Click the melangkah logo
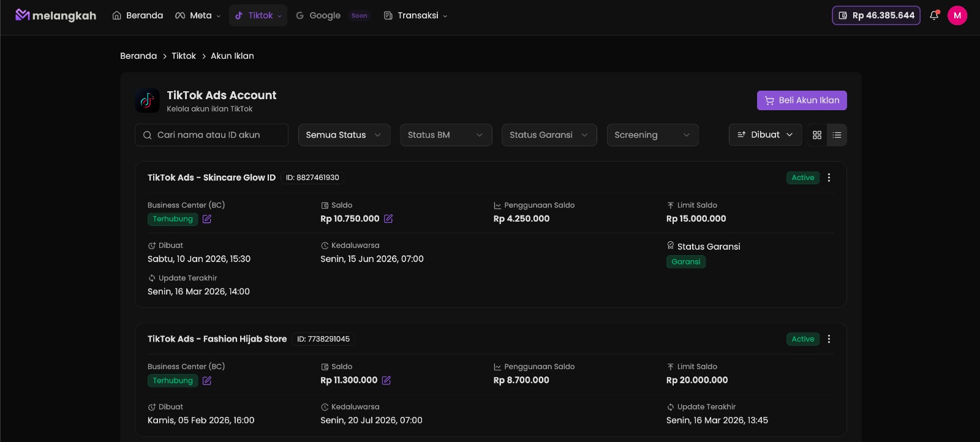 [x=56, y=15]
